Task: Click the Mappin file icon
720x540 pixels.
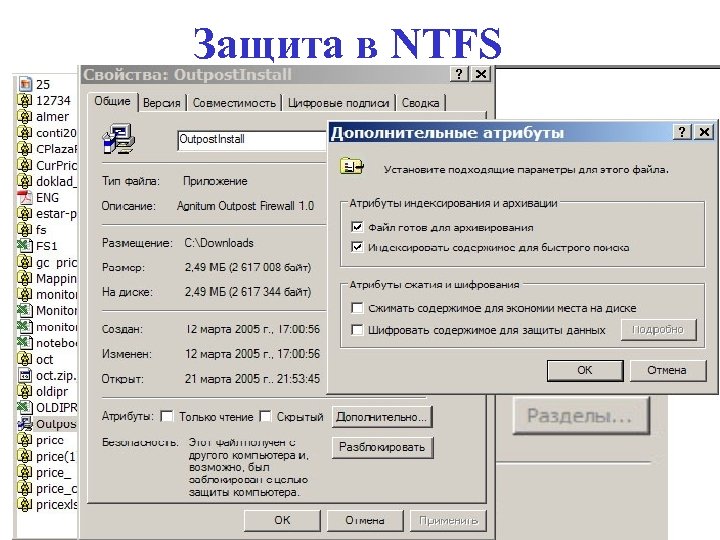Action: (x=24, y=278)
